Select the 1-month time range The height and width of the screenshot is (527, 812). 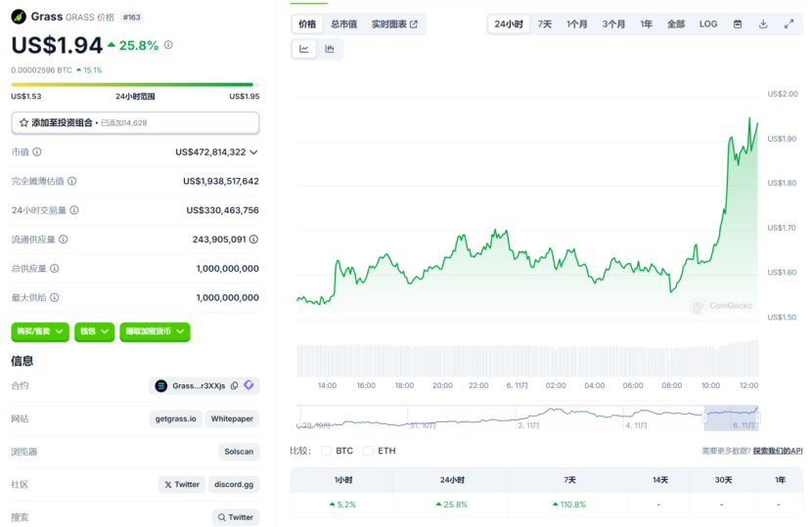(576, 23)
